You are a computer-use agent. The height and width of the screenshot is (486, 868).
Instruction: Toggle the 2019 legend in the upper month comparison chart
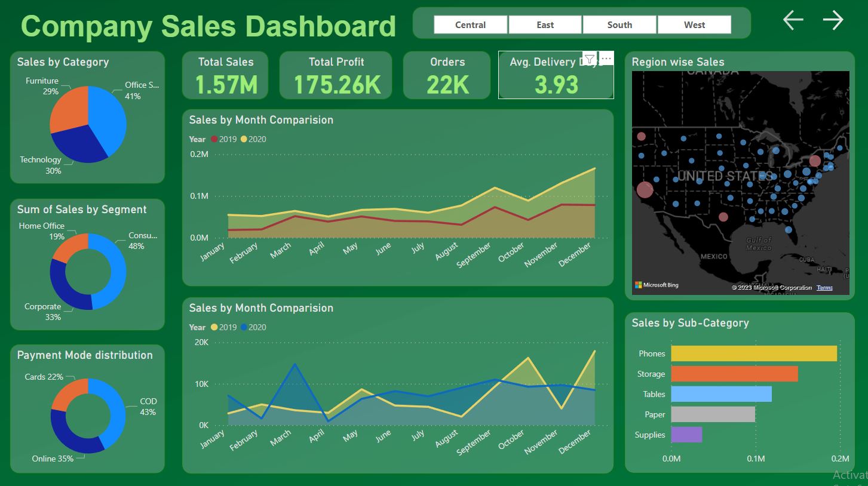(x=223, y=139)
